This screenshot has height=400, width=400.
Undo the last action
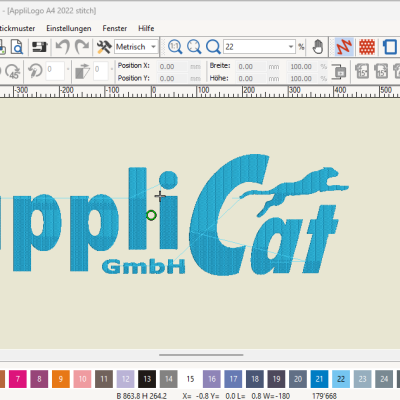[x=63, y=47]
